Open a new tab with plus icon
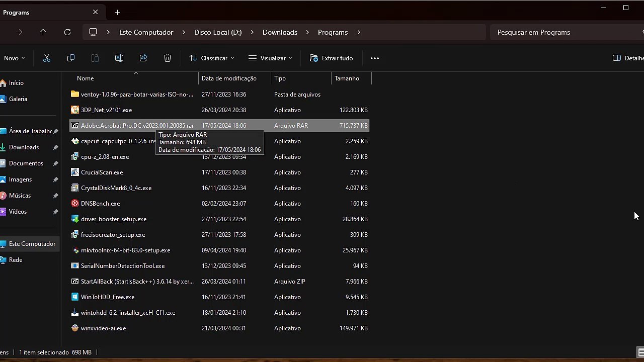The width and height of the screenshot is (644, 362). tap(117, 12)
